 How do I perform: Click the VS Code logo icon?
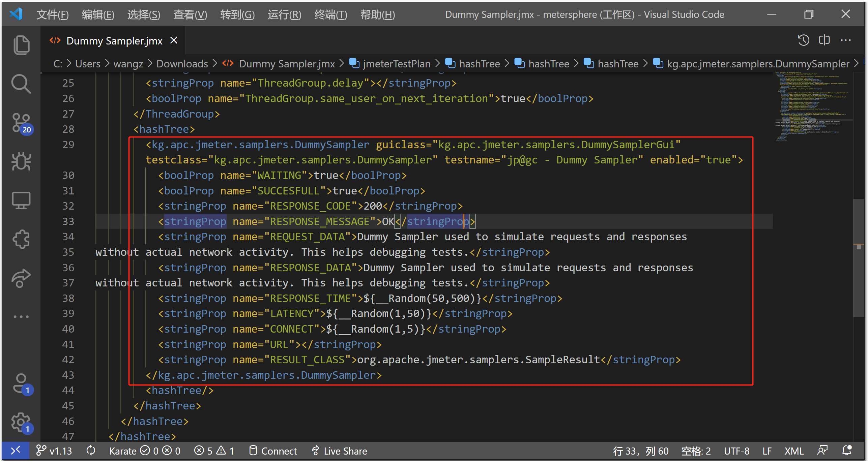16,14
